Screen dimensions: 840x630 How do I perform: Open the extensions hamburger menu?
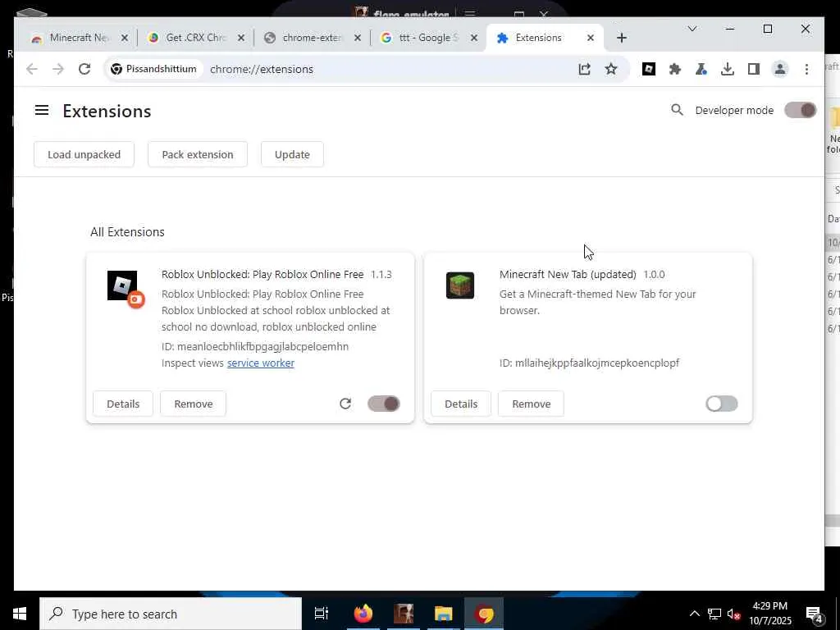[42, 111]
